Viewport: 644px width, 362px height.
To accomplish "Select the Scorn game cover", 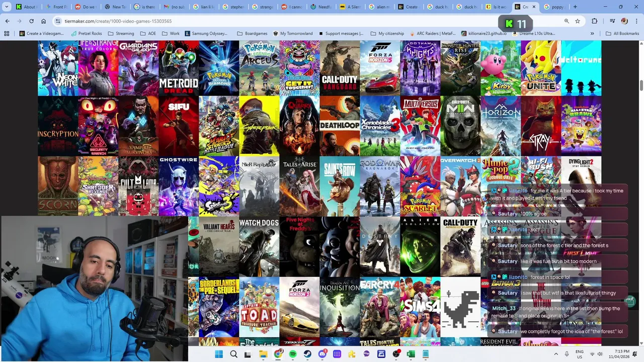I will pos(58,186).
